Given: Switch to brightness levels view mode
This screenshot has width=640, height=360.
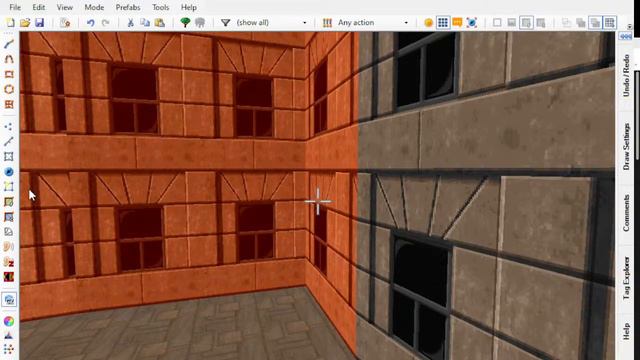Looking at the screenshot, I should (511, 23).
